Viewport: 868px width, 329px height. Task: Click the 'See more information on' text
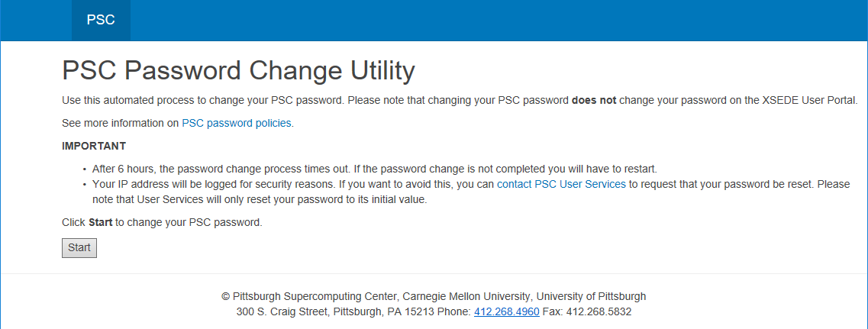point(120,123)
